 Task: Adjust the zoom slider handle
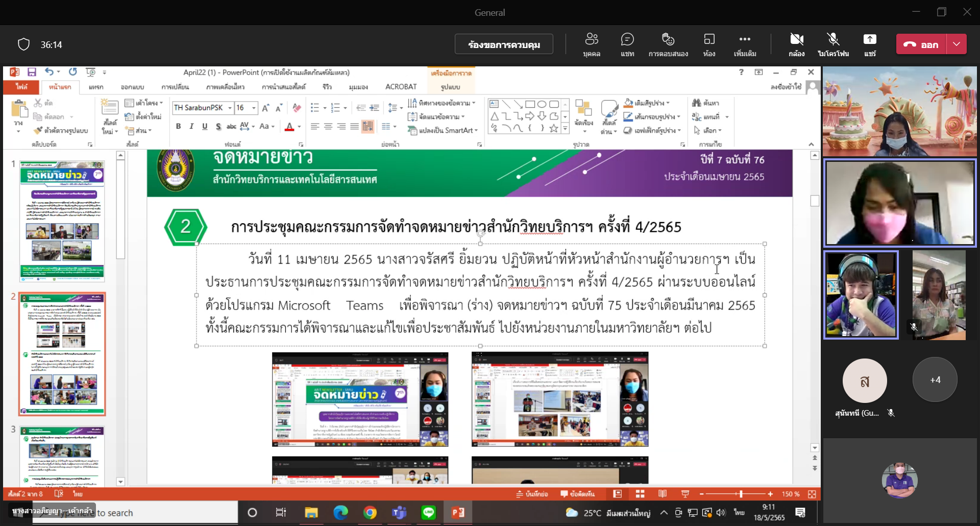tap(741, 494)
